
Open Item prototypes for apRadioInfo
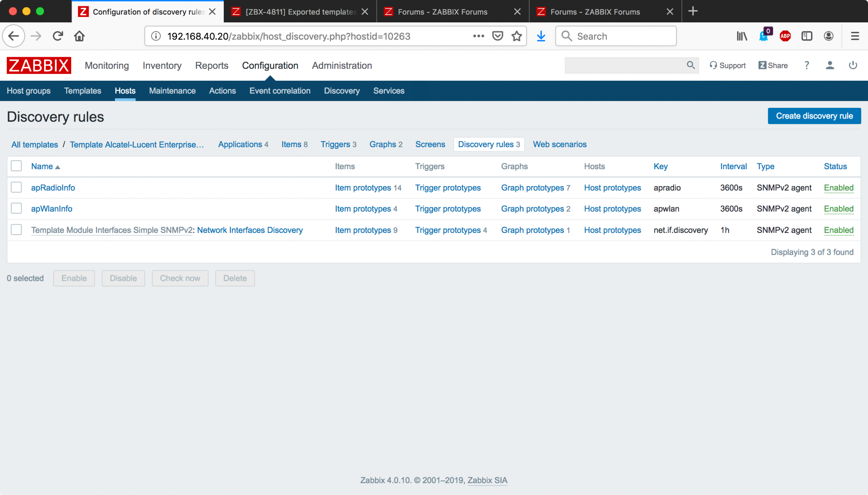363,188
